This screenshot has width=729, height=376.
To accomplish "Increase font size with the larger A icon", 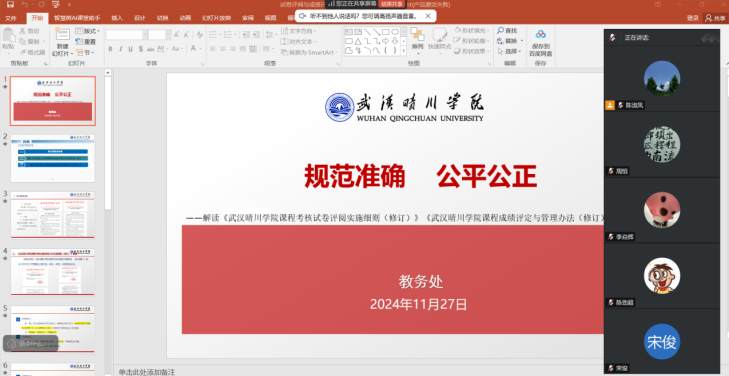I will point(177,35).
